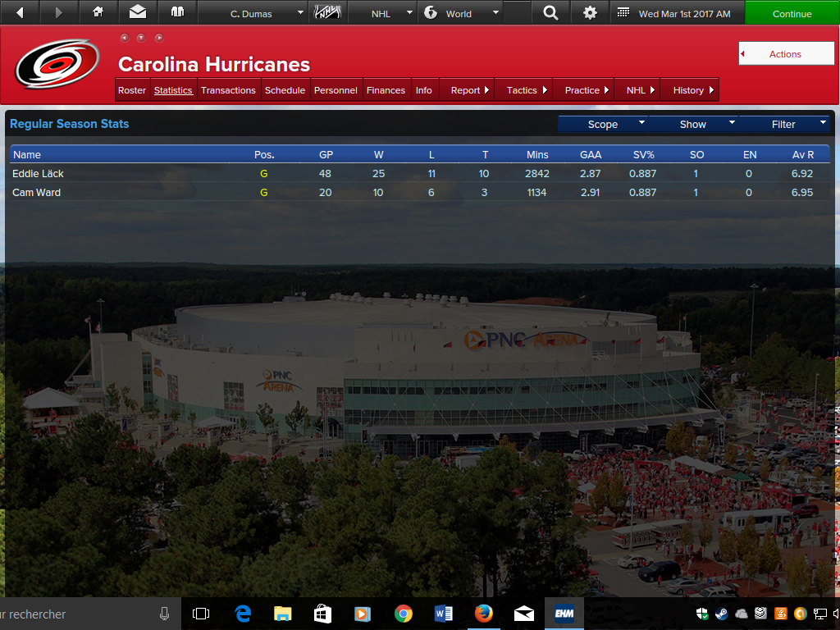Screen dimensions: 840x630
Task: Open the Steam tray icon
Action: [722, 614]
